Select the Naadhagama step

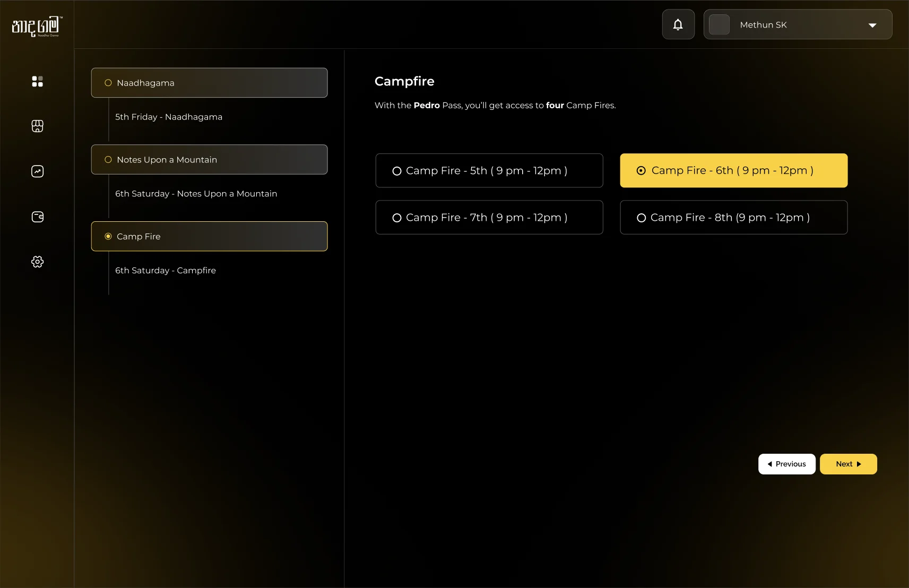pyautogui.click(x=209, y=83)
